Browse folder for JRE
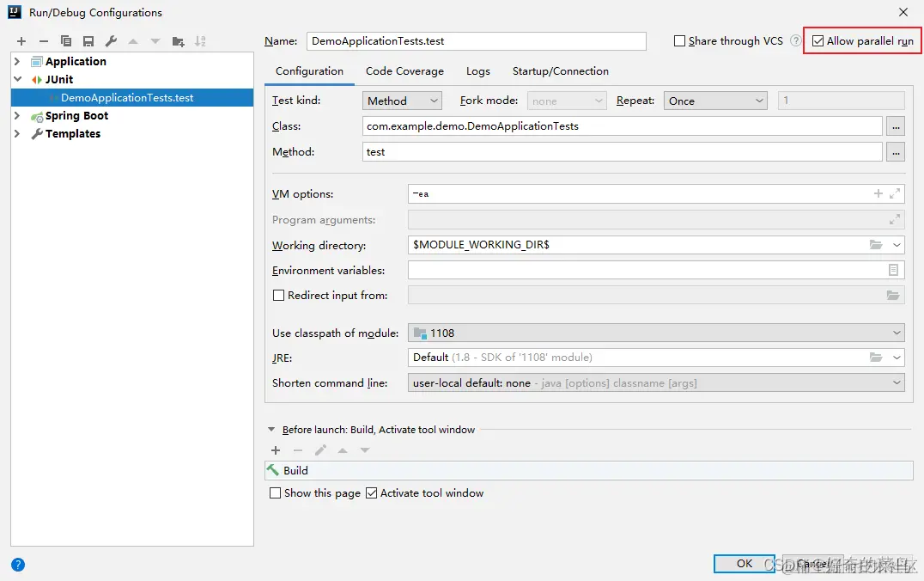 pyautogui.click(x=876, y=358)
